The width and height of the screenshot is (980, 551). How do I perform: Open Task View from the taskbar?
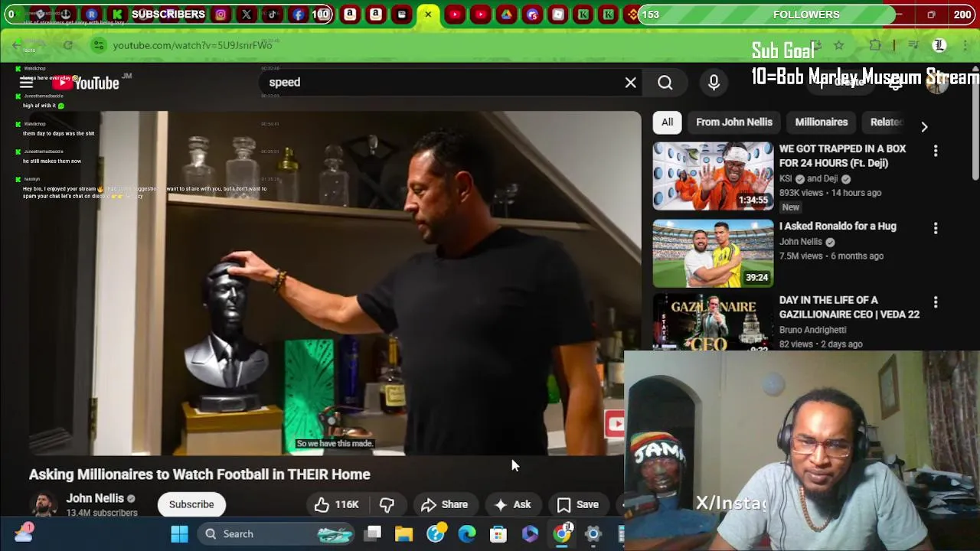(x=373, y=534)
